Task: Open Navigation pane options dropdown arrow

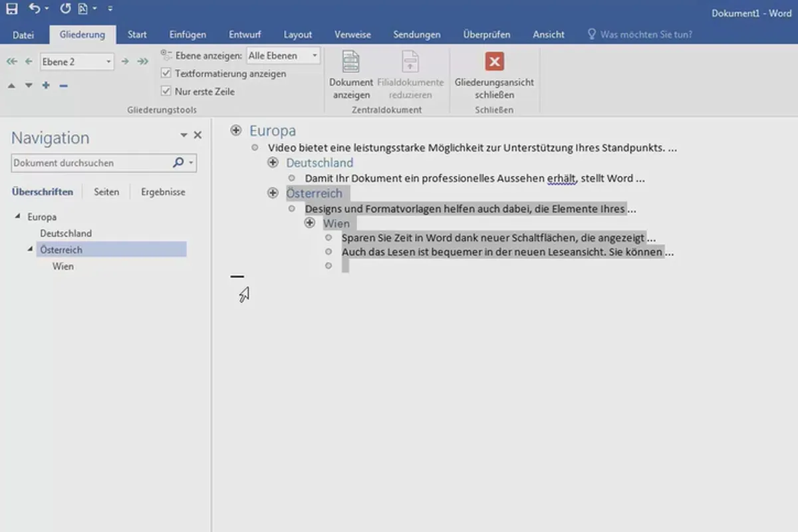Action: click(184, 135)
